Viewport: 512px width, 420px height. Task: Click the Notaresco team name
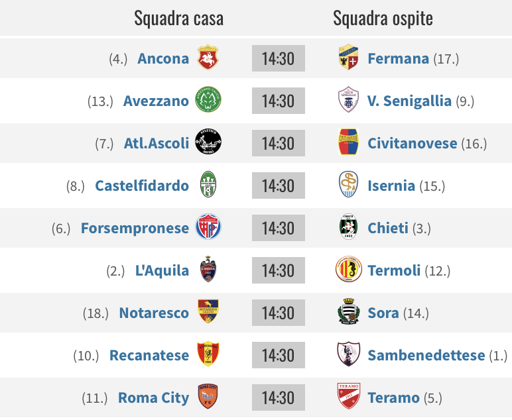point(154,313)
